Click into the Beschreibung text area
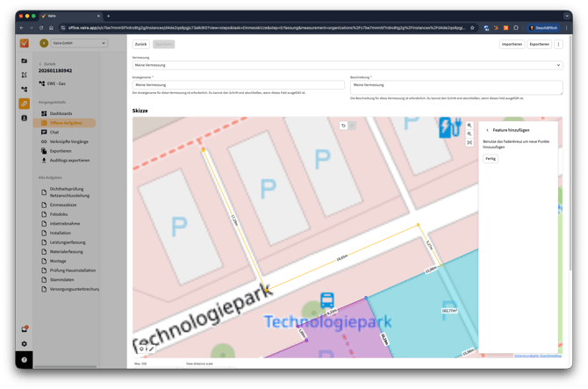The width and height of the screenshot is (588, 389). pyautogui.click(x=455, y=87)
